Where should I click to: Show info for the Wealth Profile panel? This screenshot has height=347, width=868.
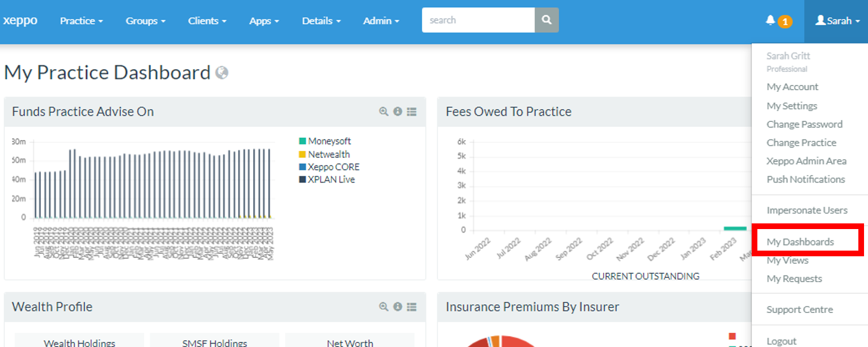[398, 307]
